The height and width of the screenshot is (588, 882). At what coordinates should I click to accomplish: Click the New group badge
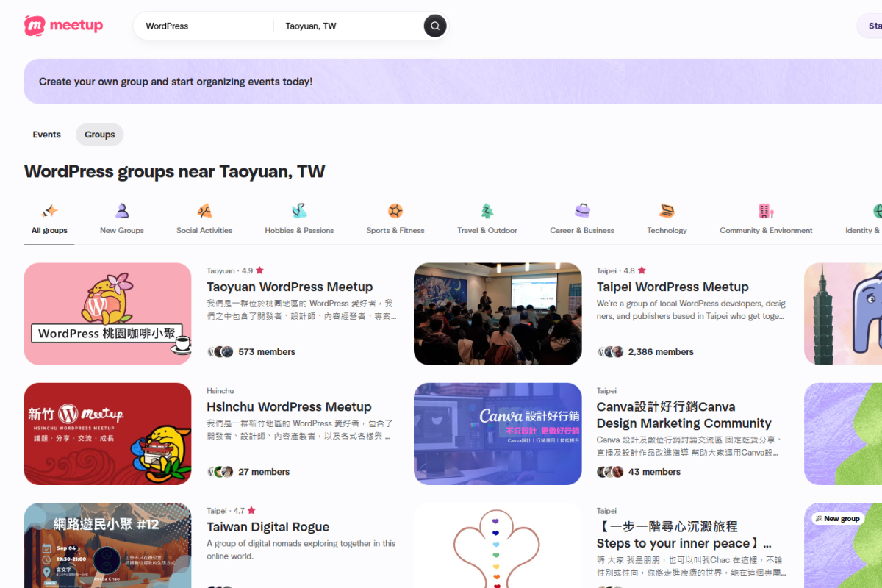coord(836,518)
